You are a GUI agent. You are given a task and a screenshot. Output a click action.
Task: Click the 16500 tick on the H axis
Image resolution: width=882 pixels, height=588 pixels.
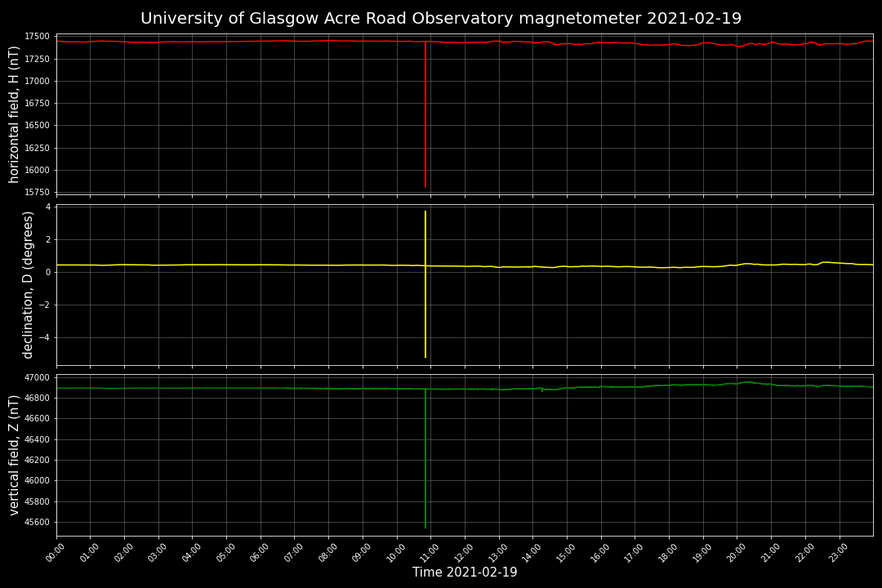point(37,126)
